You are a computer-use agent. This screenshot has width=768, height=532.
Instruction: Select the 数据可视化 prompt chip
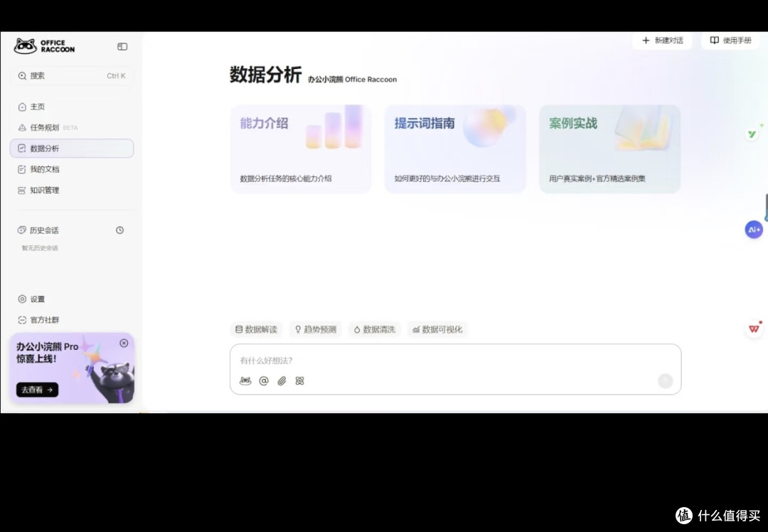pyautogui.click(x=437, y=329)
